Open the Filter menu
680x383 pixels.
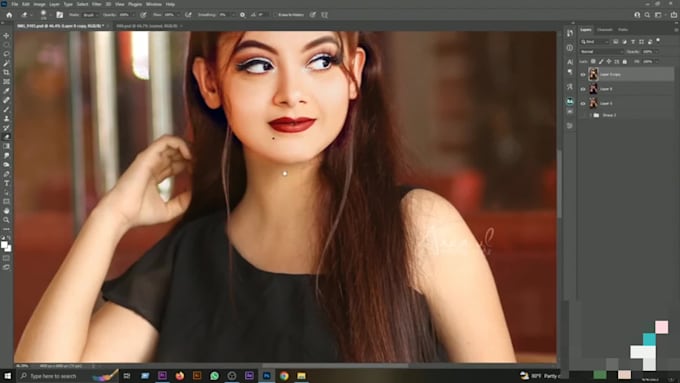97,4
